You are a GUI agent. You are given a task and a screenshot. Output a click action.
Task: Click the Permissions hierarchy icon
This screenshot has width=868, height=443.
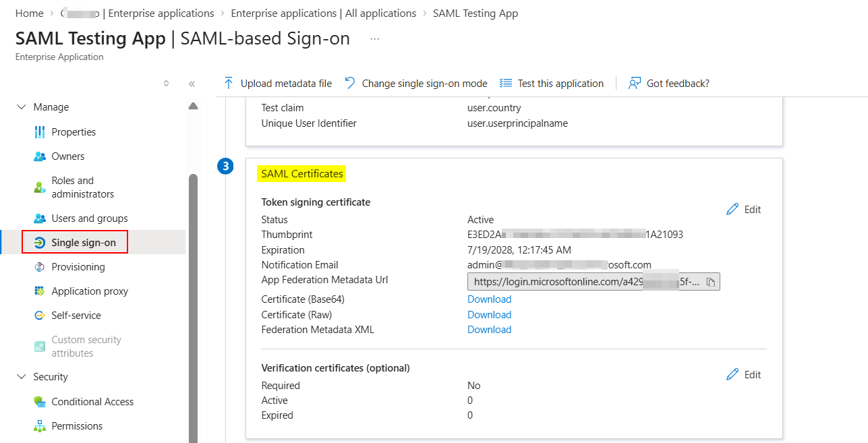(39, 426)
